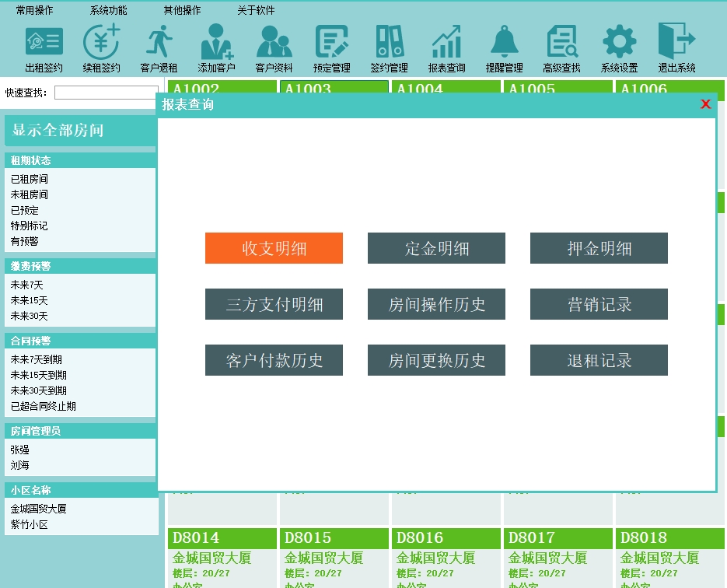
Task: Click the 退出系统 exit icon
Action: click(x=676, y=42)
